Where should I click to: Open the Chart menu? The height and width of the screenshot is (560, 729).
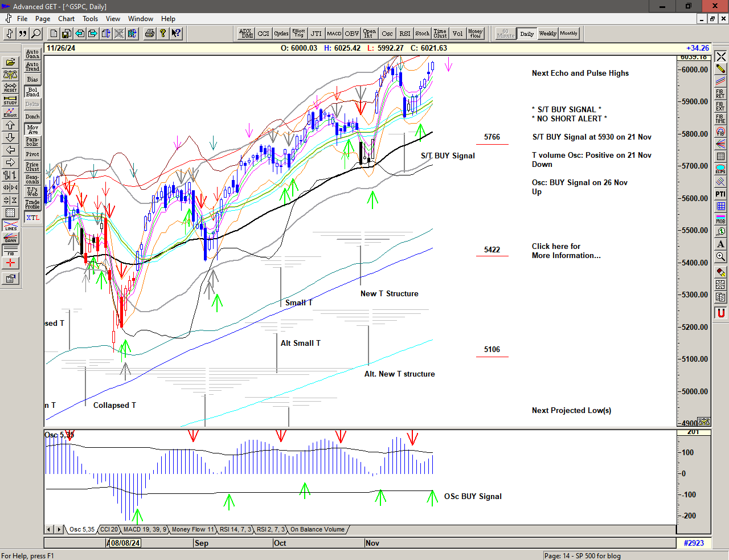click(x=66, y=19)
